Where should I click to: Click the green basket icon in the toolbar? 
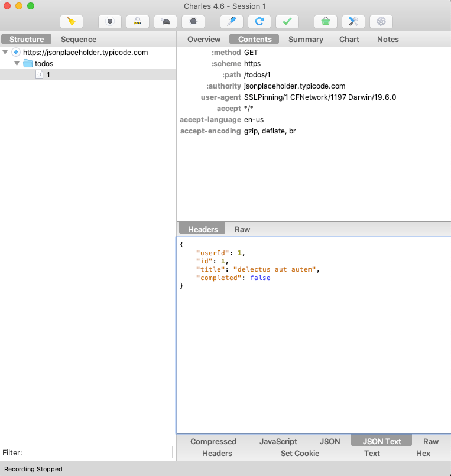coord(325,22)
